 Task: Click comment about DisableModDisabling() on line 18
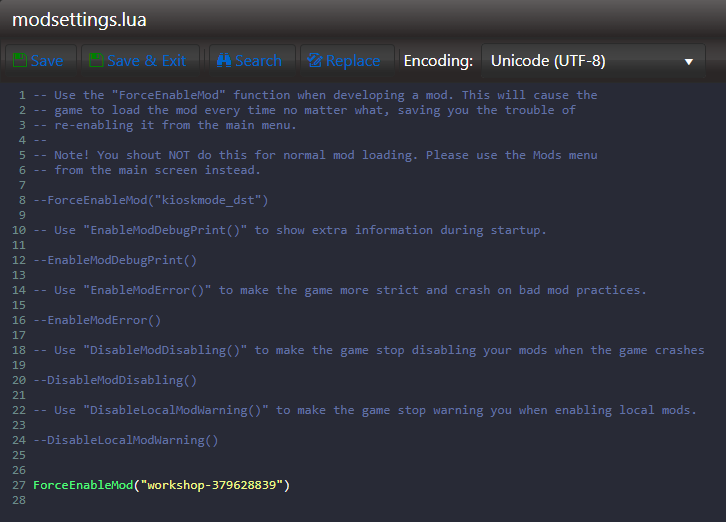pos(369,350)
